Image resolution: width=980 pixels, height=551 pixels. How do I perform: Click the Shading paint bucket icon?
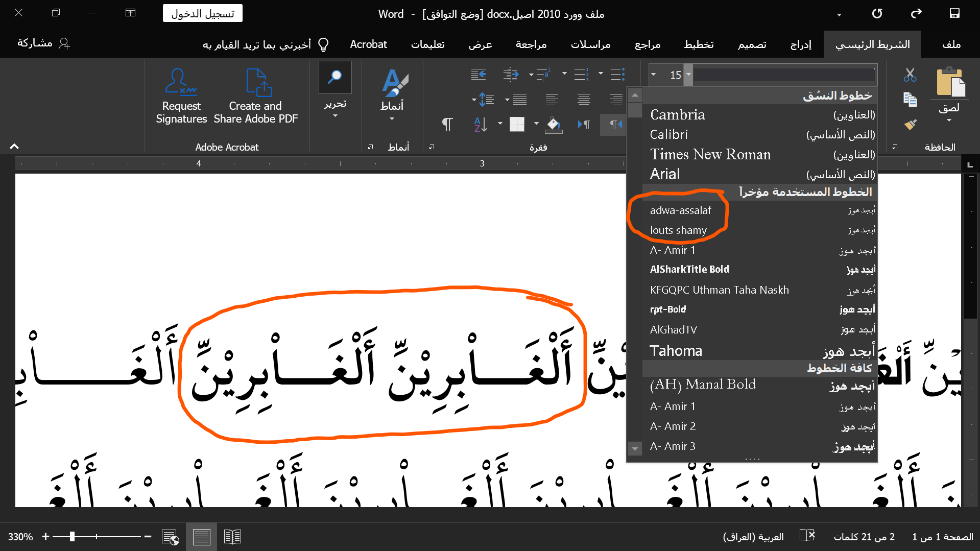(x=554, y=124)
